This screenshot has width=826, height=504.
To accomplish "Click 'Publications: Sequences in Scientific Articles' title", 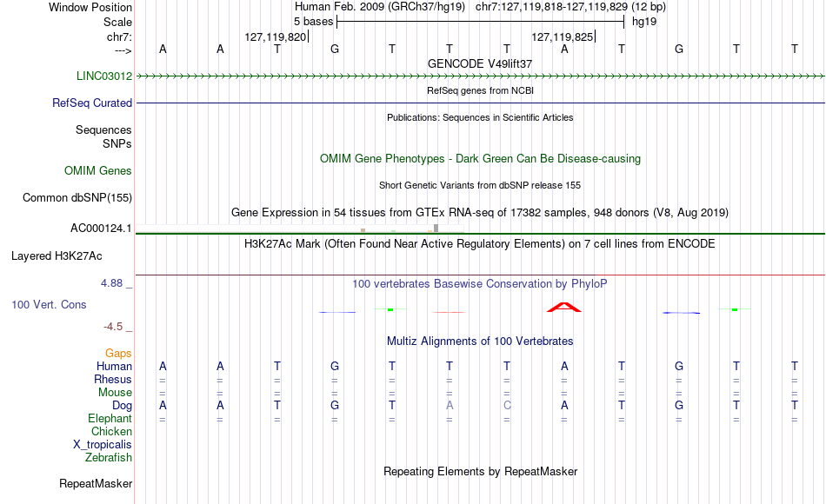I will pos(480,117).
